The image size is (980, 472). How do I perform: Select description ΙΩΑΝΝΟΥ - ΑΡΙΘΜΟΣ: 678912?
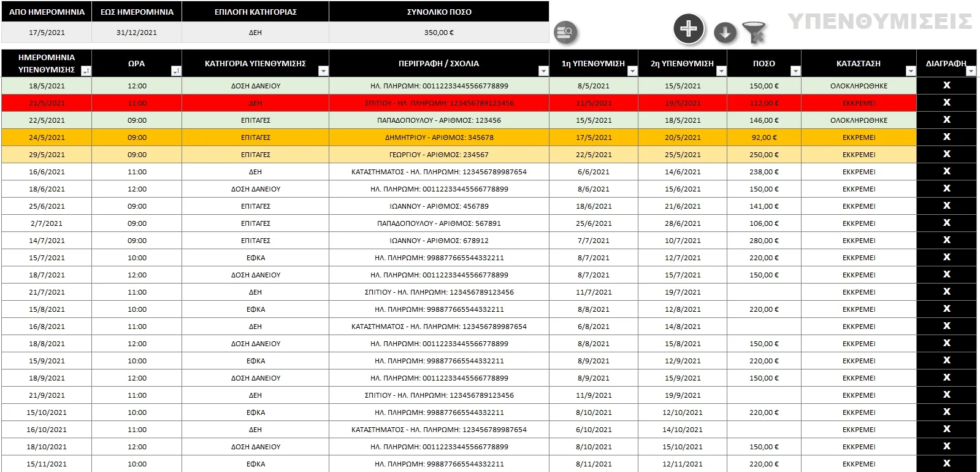[x=439, y=241]
